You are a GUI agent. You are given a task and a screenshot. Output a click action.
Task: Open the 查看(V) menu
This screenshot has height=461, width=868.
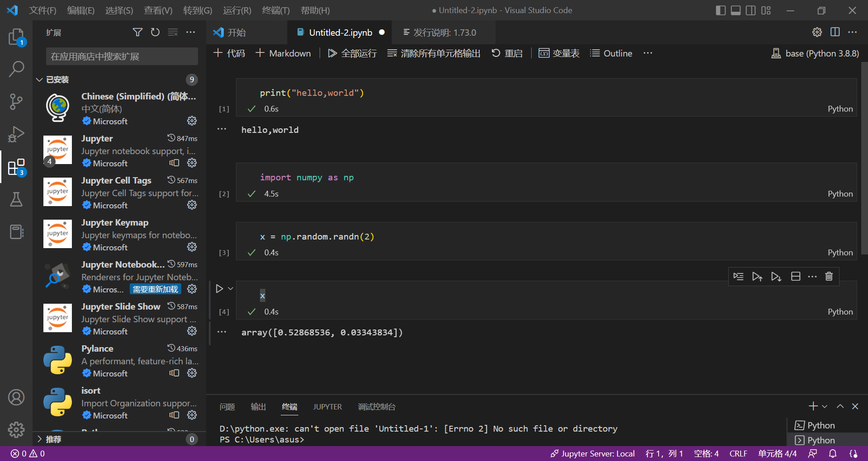pyautogui.click(x=158, y=10)
